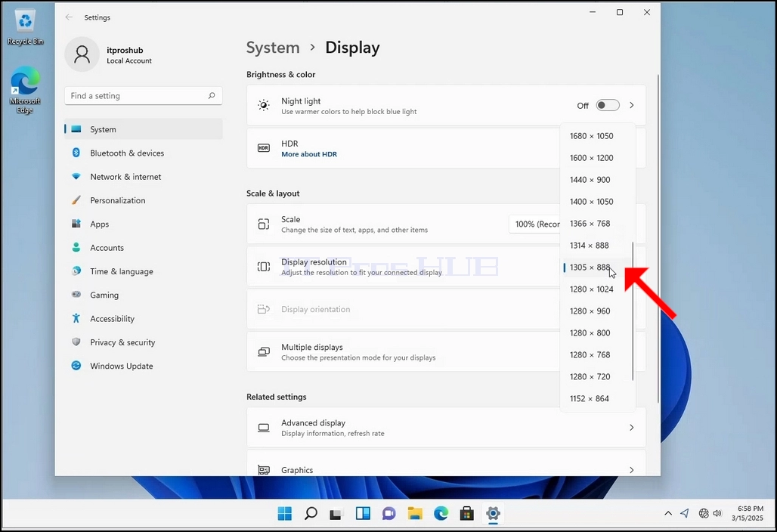Choose 1280 × 800 resolution
Image resolution: width=777 pixels, height=532 pixels.
pos(598,332)
